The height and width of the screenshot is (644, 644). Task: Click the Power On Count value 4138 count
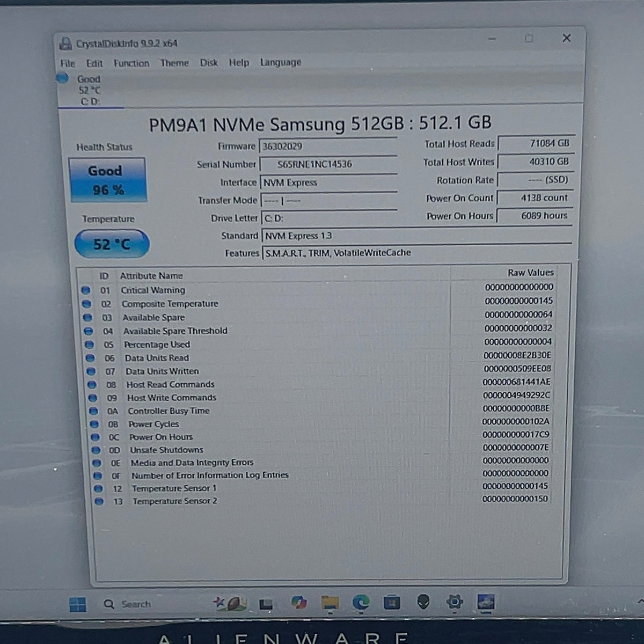pyautogui.click(x=535, y=197)
